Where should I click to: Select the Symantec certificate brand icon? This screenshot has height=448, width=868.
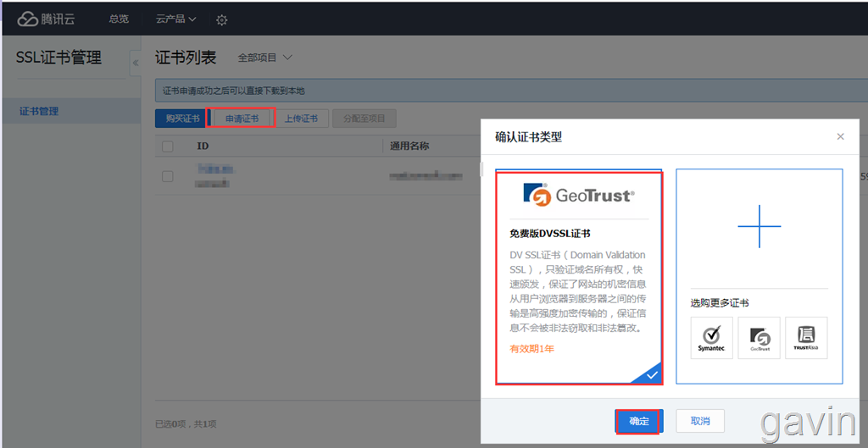(x=711, y=337)
